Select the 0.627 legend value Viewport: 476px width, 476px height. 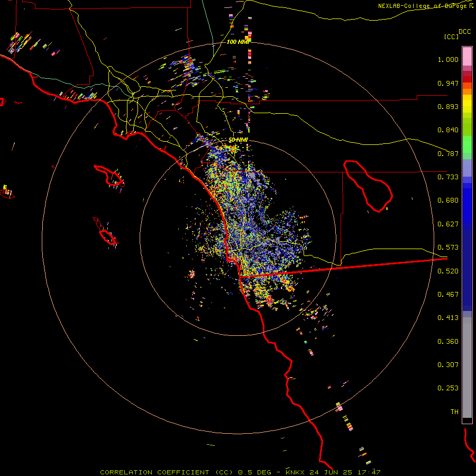[448, 224]
